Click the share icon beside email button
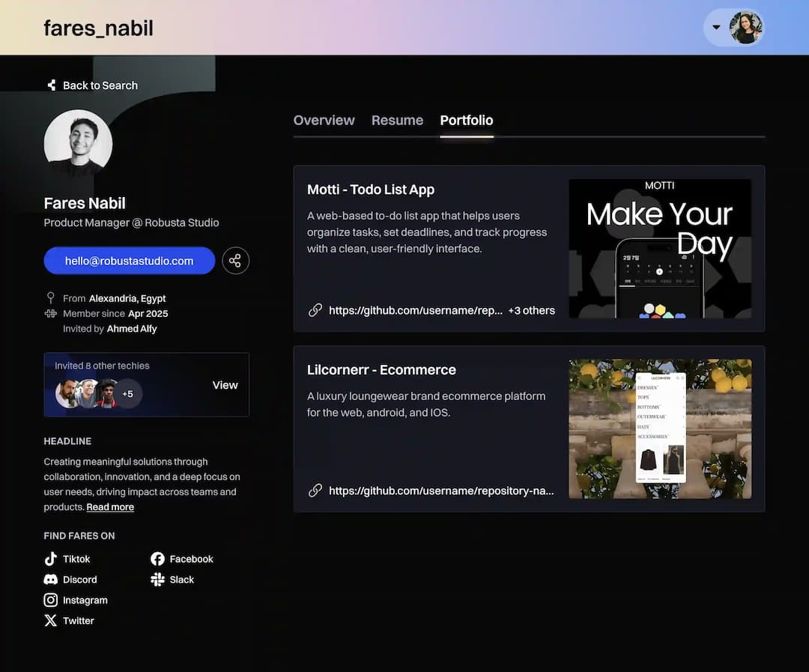This screenshot has width=809, height=672. click(235, 261)
